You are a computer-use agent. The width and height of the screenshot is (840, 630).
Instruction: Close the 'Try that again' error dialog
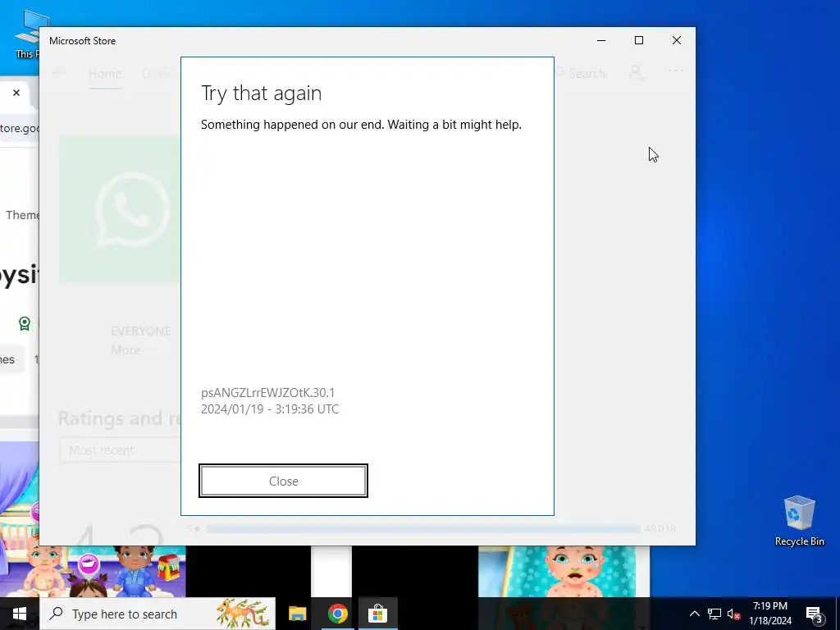pos(283,481)
